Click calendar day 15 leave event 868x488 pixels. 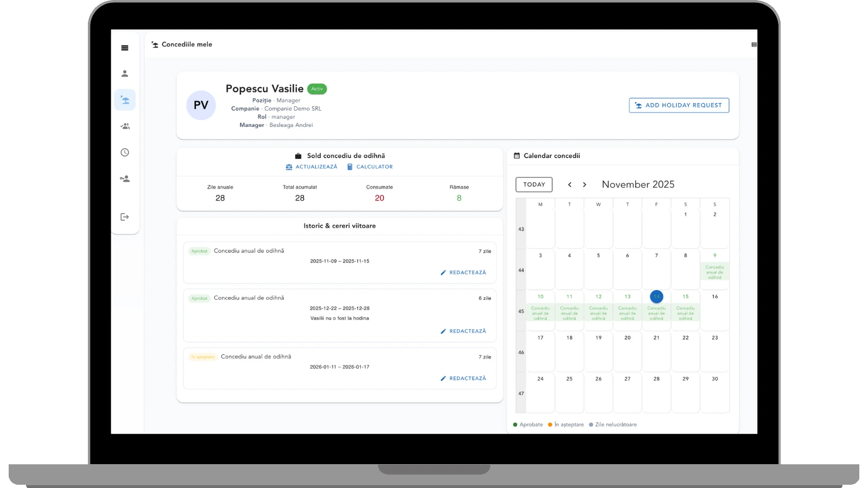[685, 313]
